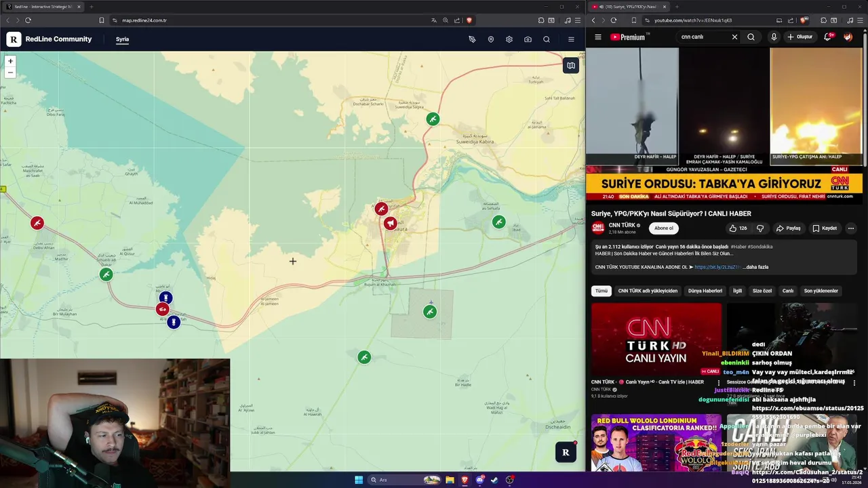Save the video with Kaydet button
Image resolution: width=868 pixels, height=488 pixels.
coord(825,228)
